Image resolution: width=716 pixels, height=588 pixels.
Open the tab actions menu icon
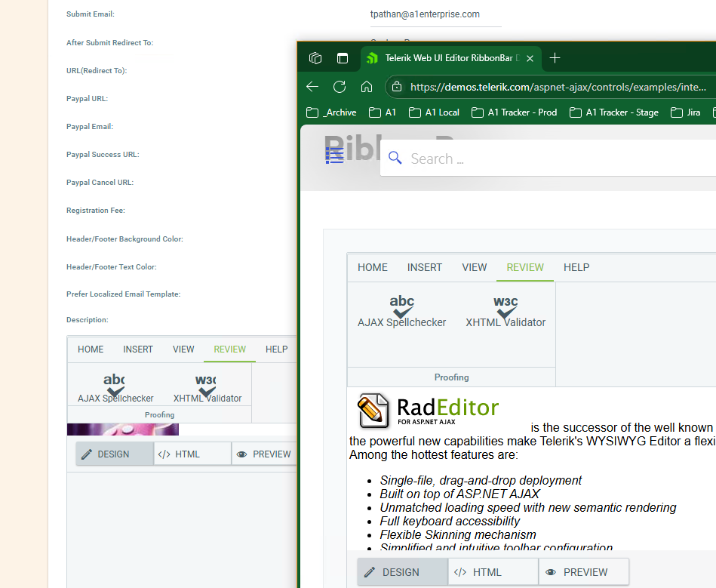coord(343,58)
